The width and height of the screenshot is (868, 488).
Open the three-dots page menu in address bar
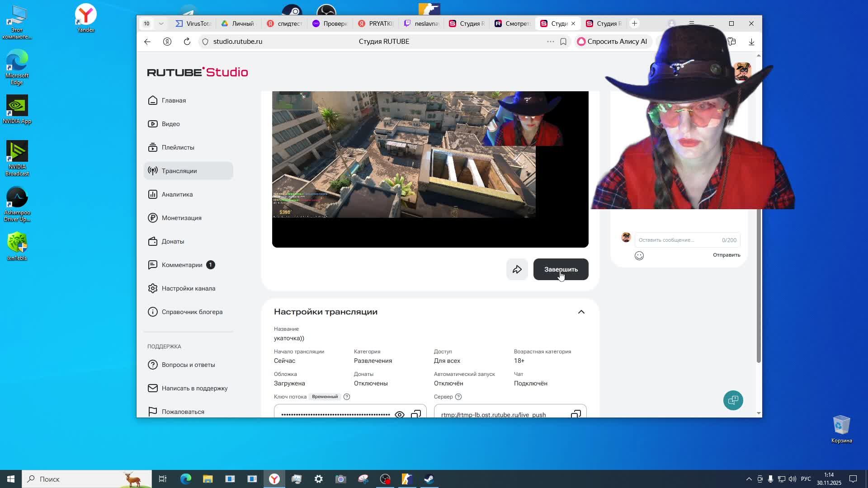[x=550, y=42]
